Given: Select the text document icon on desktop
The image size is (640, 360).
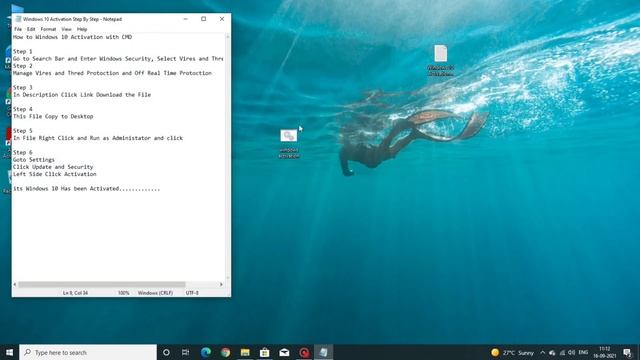Looking at the screenshot, I should pyautogui.click(x=440, y=60).
